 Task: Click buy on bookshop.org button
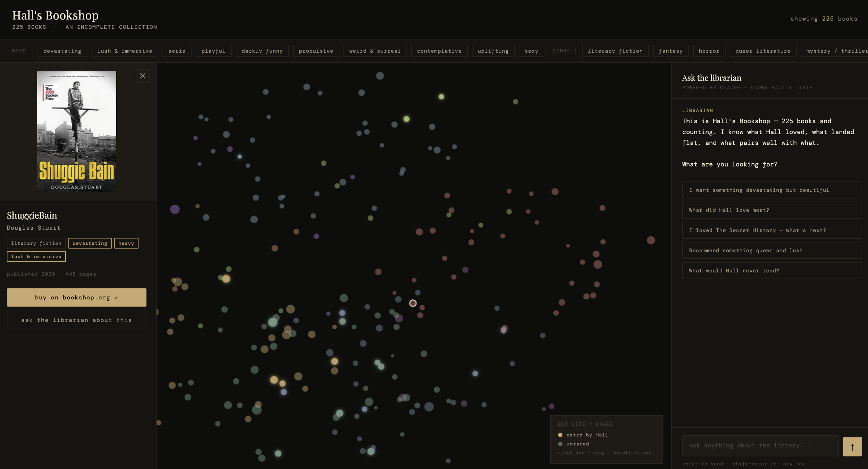76,298
